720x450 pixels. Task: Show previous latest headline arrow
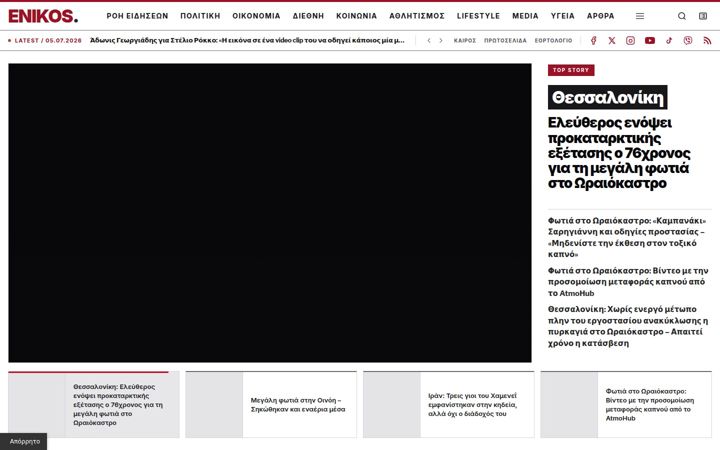click(429, 40)
